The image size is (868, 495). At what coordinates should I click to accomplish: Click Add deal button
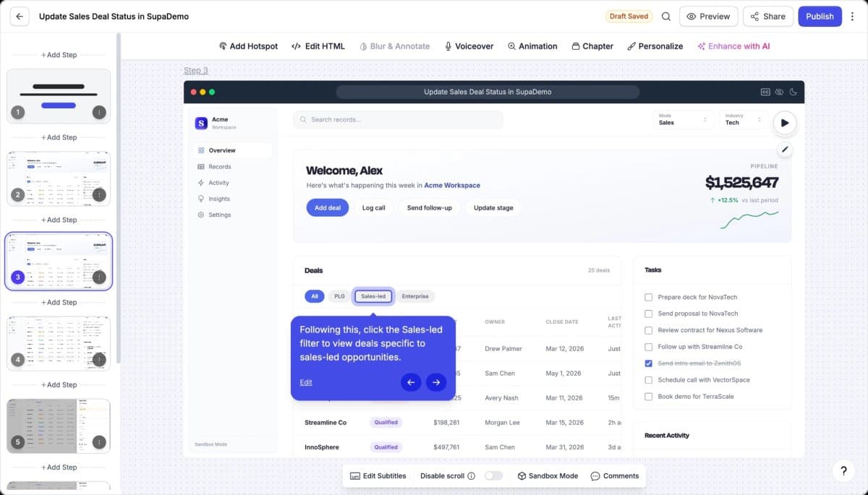pyautogui.click(x=328, y=208)
